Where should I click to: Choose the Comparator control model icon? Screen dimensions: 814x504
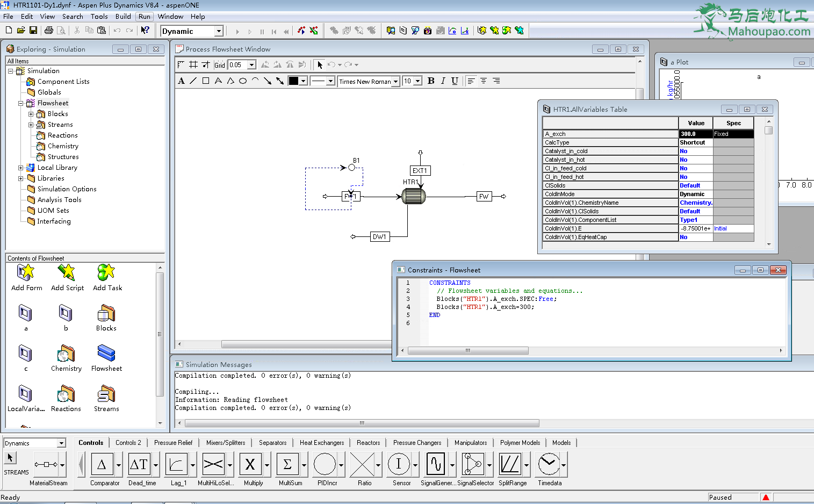[102, 465]
